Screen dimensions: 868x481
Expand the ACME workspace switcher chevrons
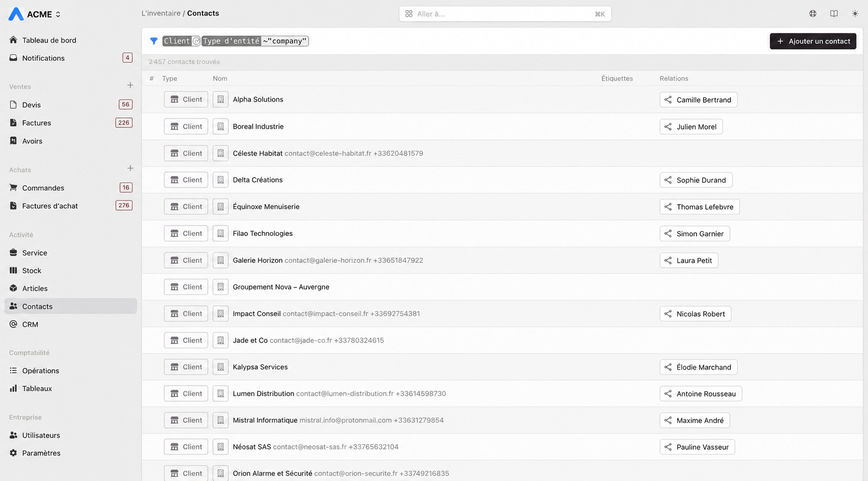[58, 14]
